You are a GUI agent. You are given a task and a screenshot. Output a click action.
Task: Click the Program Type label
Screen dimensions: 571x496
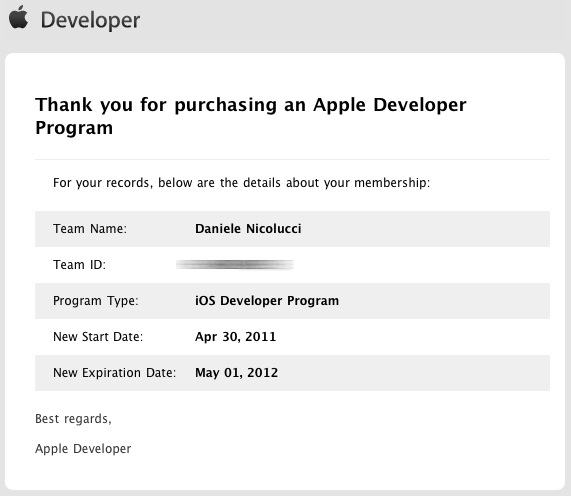[96, 301]
